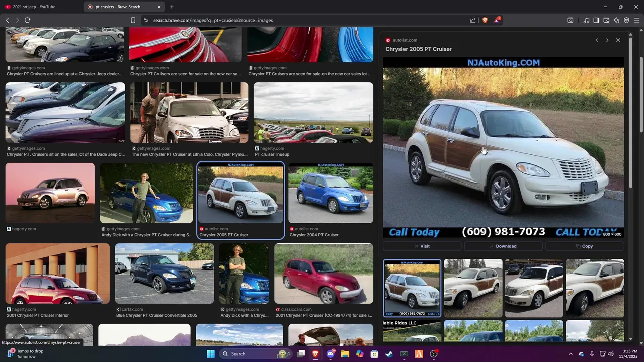Open Dade Jeep sales lot PT Cruisers image
Screen dimensions: 644x362
point(65,113)
